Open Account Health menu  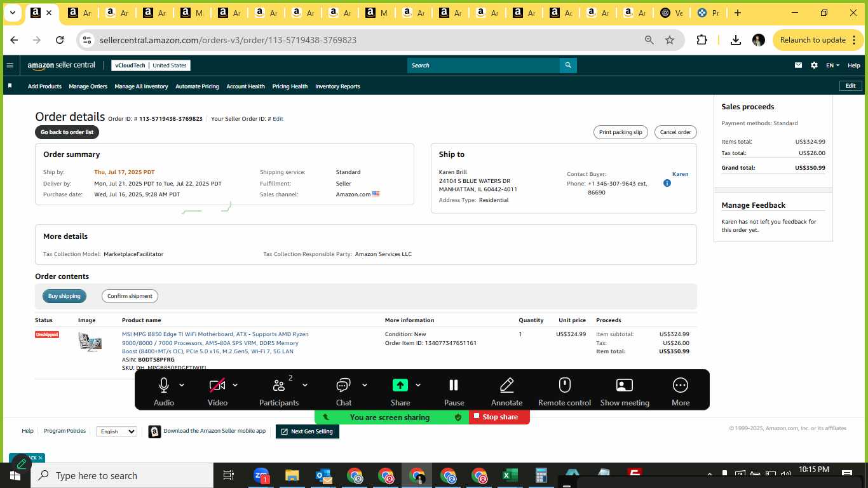(245, 86)
